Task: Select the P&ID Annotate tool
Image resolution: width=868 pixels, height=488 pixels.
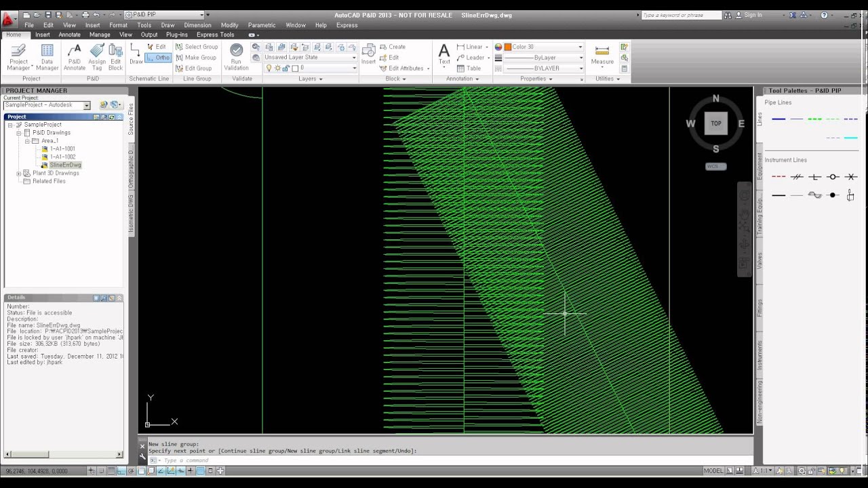Action: click(75, 57)
